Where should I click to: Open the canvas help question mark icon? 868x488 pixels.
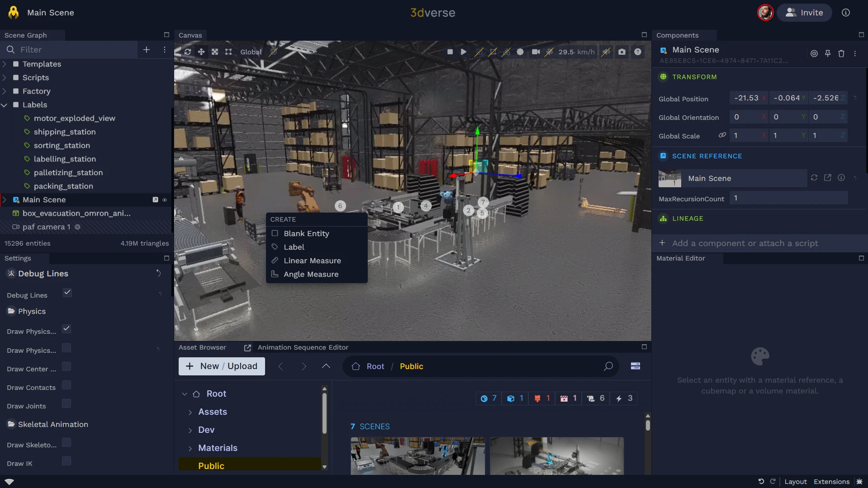point(637,52)
